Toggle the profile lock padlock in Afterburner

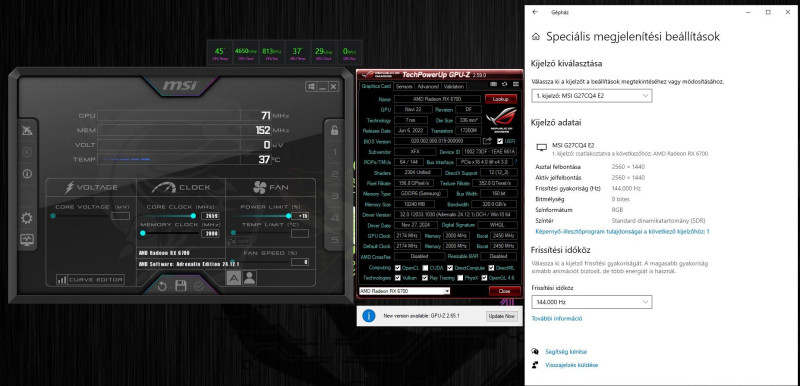point(334,130)
